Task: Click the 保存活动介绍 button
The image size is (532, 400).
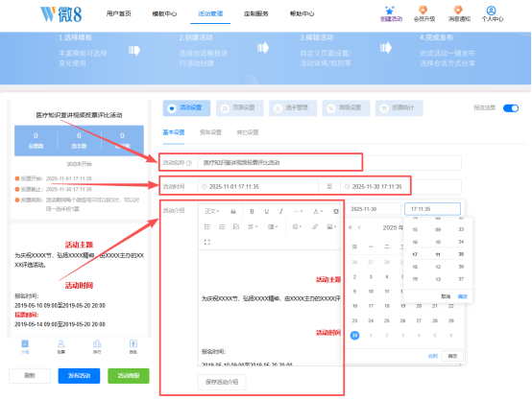Action: [222, 382]
